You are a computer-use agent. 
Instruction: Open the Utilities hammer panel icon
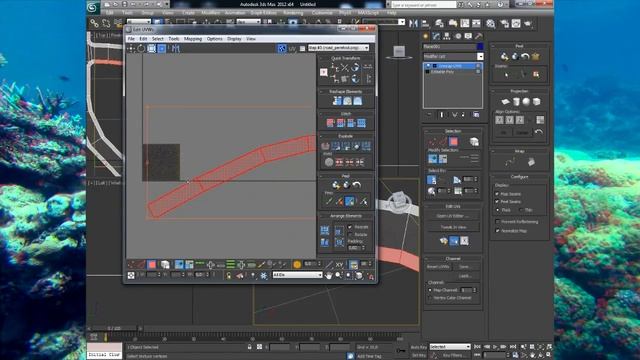[x=478, y=36]
